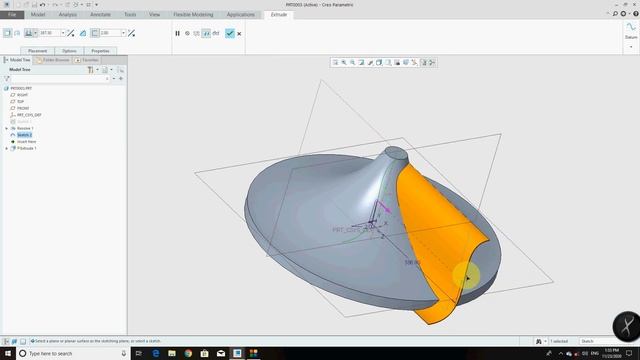Toggle the verify mode glasses icon
The height and width of the screenshot is (360, 640).
tap(216, 33)
